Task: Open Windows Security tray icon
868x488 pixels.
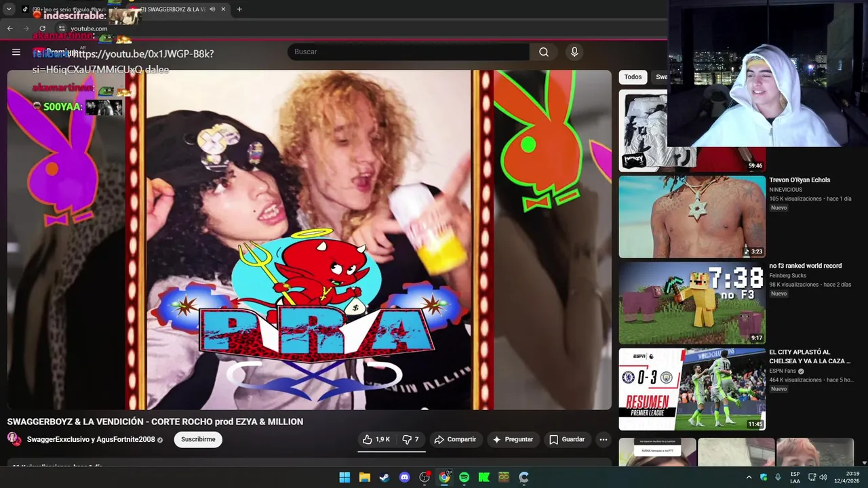Action: 764,477
